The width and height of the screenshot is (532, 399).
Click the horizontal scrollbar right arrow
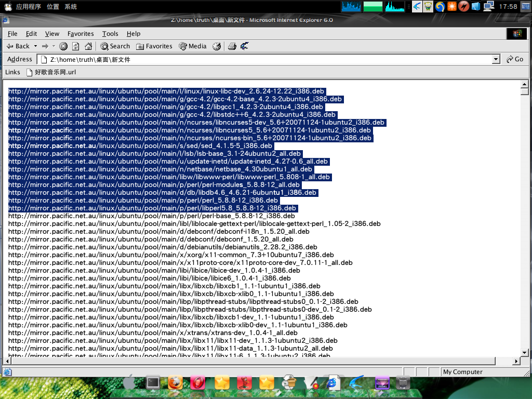[516, 361]
